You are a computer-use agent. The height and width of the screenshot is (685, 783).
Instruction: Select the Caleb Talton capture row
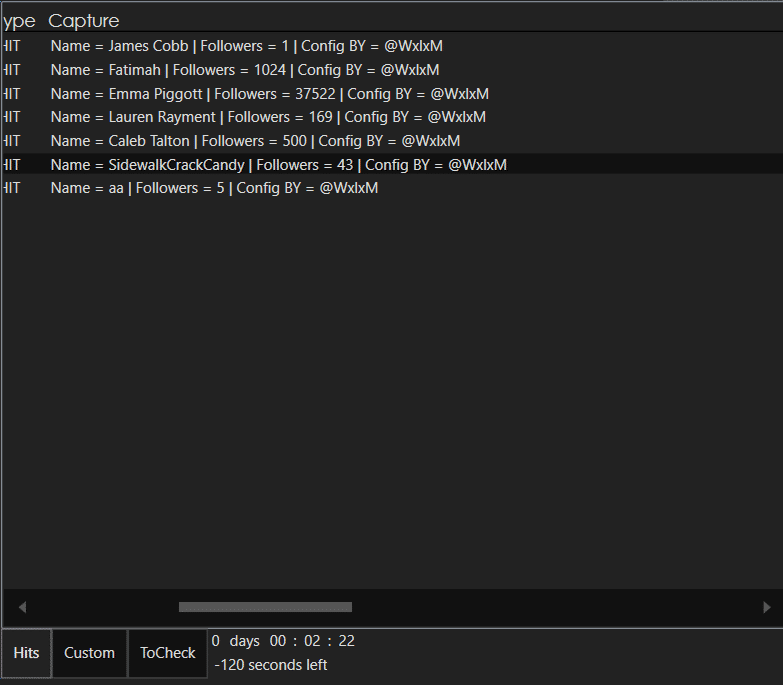[x=255, y=141]
